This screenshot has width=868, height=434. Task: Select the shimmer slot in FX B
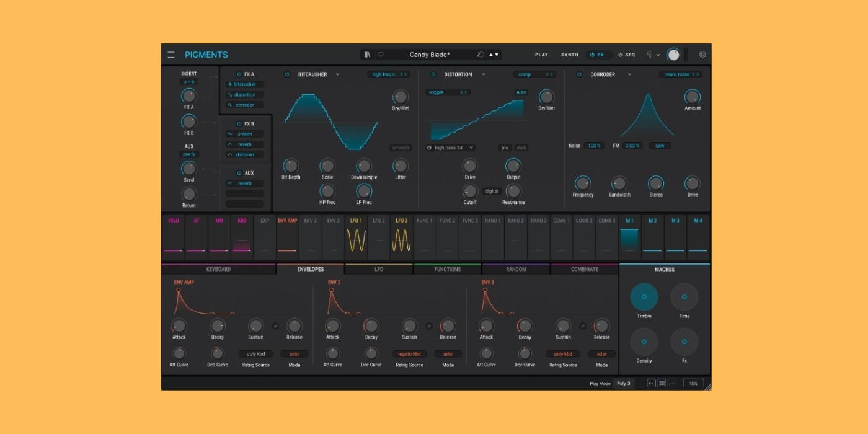click(245, 154)
